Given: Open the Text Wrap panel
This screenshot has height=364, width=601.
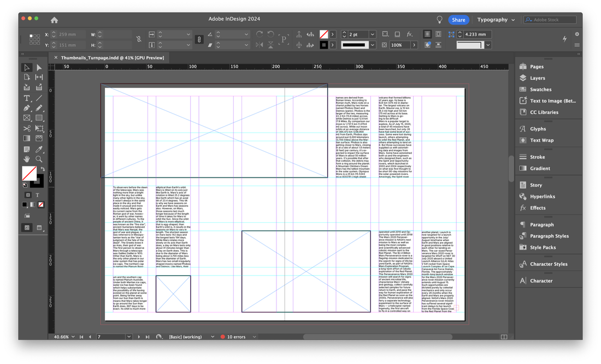Looking at the screenshot, I should point(541,140).
